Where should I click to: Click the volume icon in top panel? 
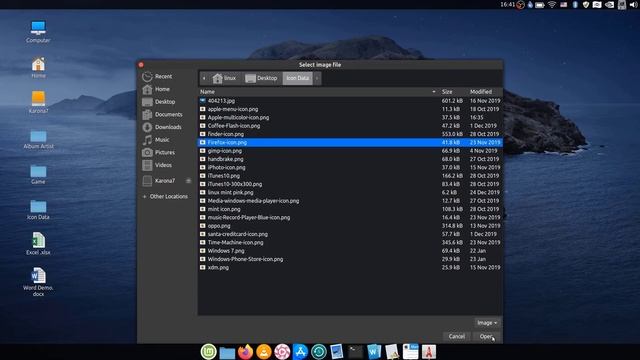(x=634, y=4)
